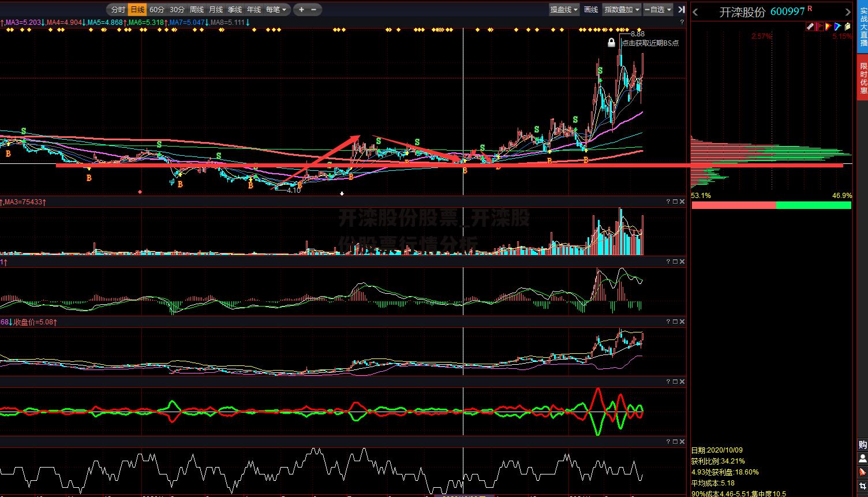868x497 pixels.
Task: Open the 实战大直播 sidebar banner
Action: coord(863,27)
